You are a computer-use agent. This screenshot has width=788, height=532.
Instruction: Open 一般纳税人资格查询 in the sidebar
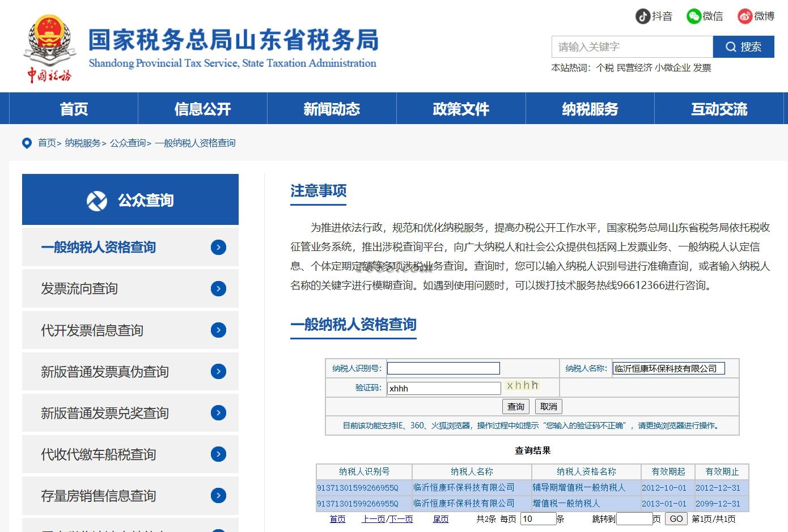pos(130,247)
